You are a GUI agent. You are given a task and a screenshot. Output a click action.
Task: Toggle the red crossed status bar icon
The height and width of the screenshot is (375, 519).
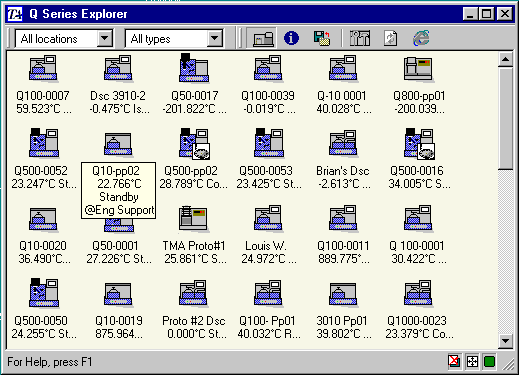[454, 361]
